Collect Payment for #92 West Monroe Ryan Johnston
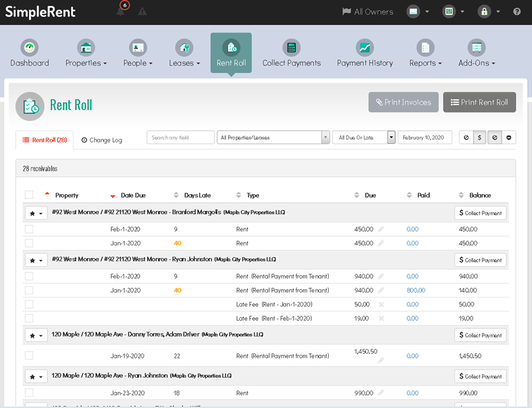Image resolution: width=532 pixels, height=408 pixels. [x=481, y=260]
